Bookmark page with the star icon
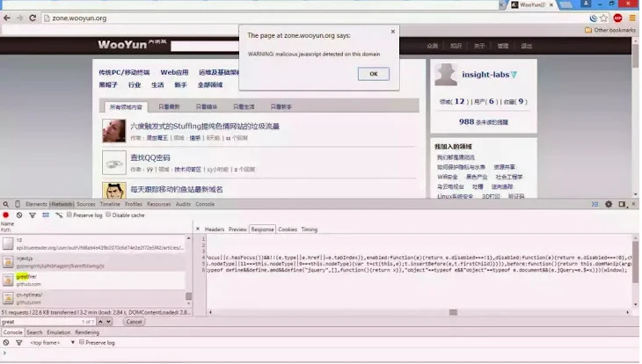The image size is (642, 364). click(604, 18)
